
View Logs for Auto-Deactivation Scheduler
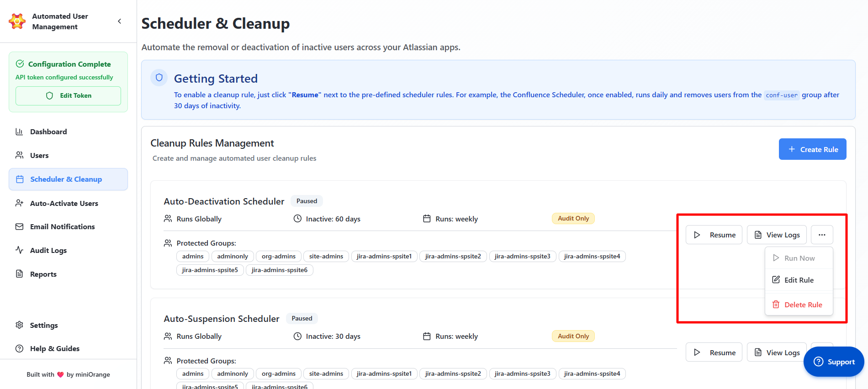(777, 235)
